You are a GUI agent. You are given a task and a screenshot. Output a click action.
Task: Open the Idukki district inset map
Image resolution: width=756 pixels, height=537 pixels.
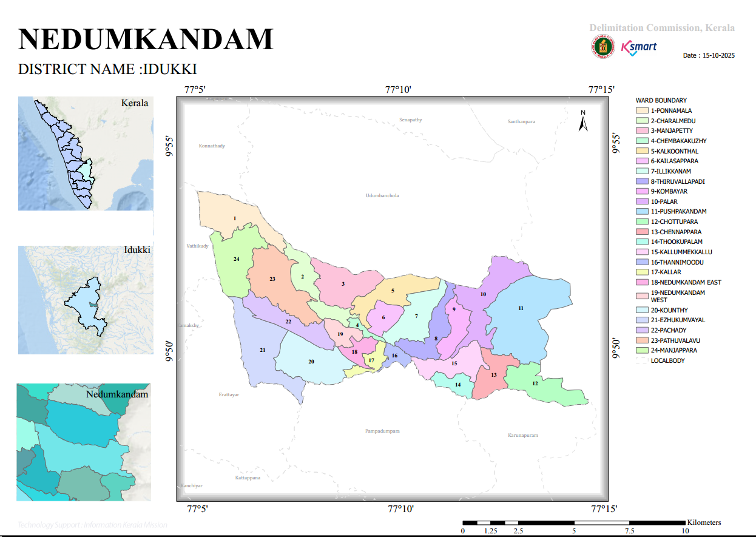84,300
